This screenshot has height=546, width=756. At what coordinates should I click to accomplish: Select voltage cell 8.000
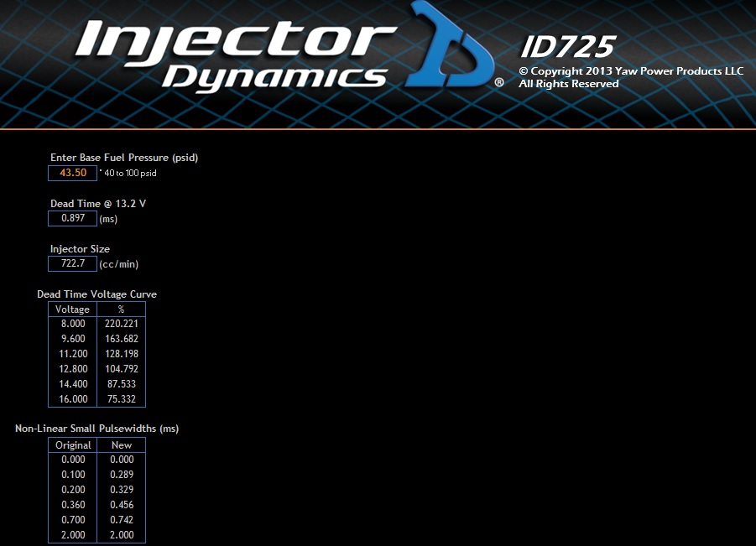[x=72, y=324]
